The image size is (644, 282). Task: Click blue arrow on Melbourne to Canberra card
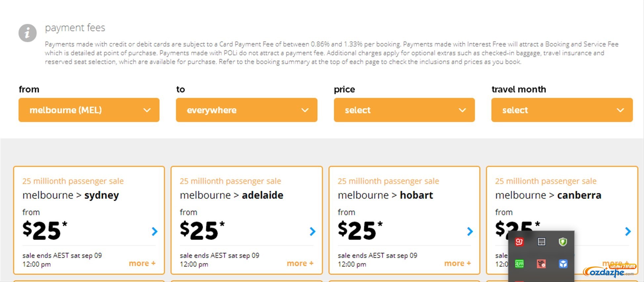click(628, 231)
